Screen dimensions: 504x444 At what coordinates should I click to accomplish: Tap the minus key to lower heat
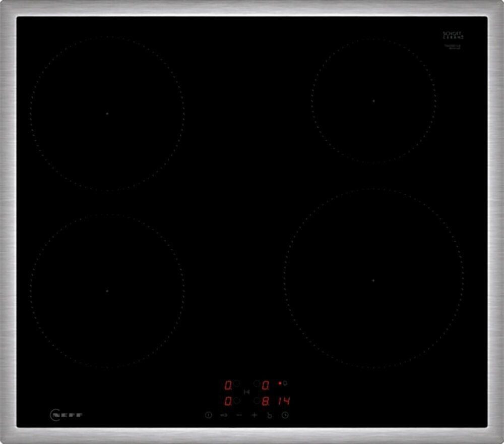(239, 415)
